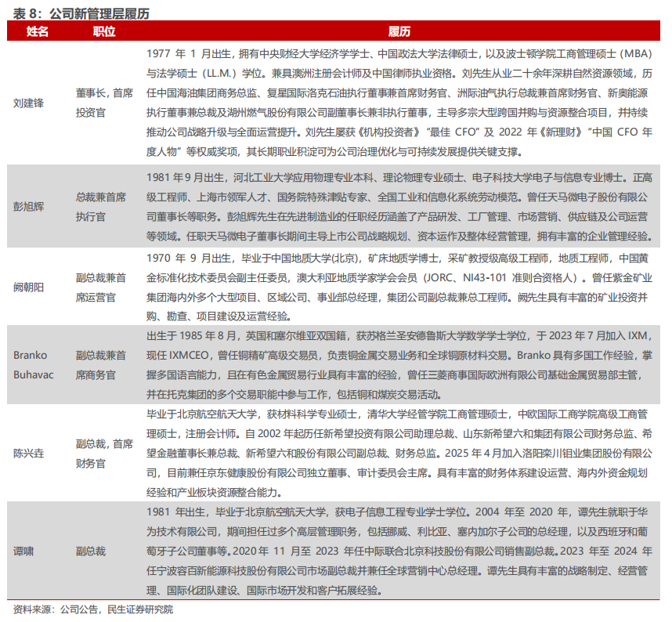Viewport: 672px width, 622px height.
Task: Select the name cell "刘建锋"
Action: [30, 103]
